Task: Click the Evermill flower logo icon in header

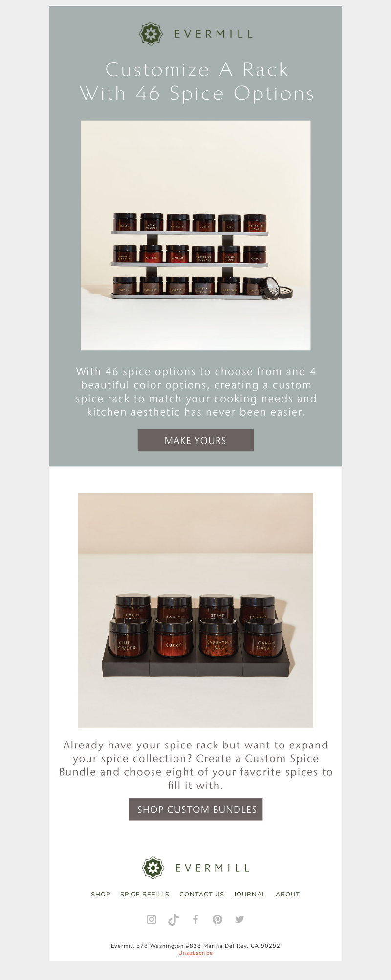Action: click(x=151, y=34)
